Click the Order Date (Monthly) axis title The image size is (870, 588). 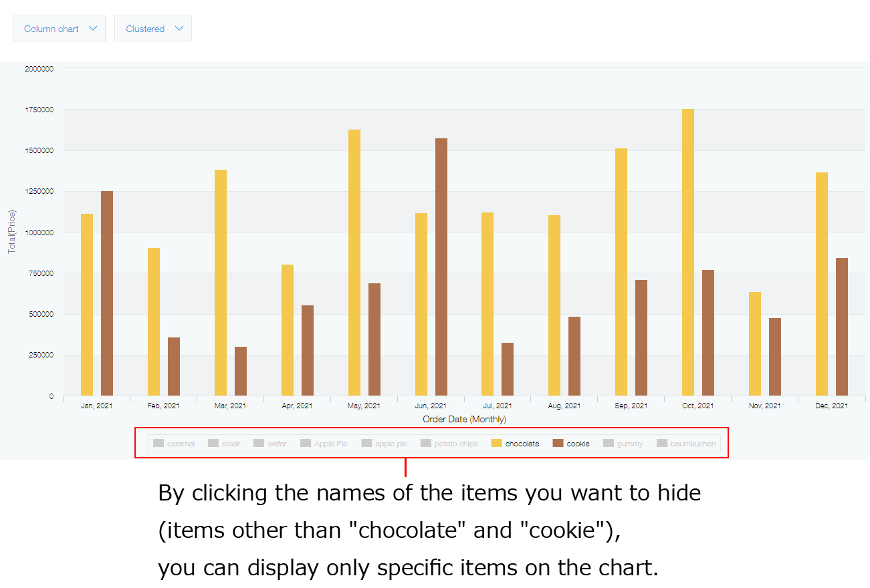coord(463,419)
